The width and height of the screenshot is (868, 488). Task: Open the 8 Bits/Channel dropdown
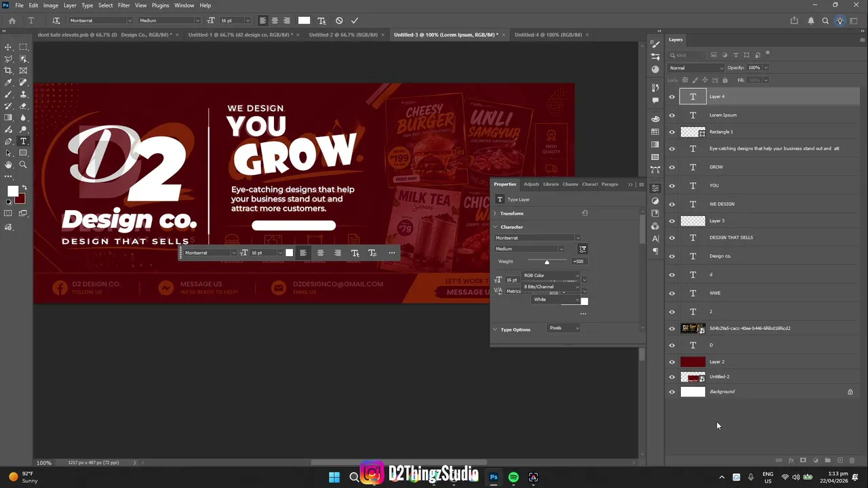551,287
